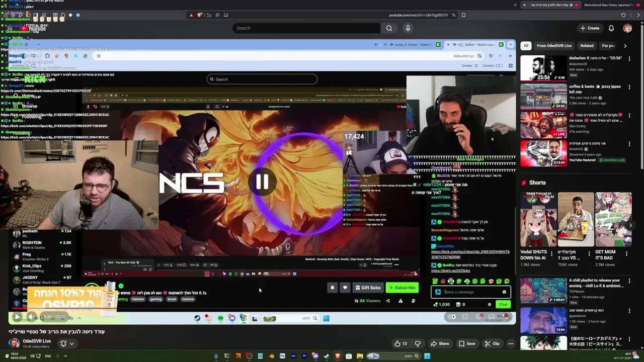Show next Shorts with arrow
This screenshot has height=362, width=644.
[x=631, y=225]
